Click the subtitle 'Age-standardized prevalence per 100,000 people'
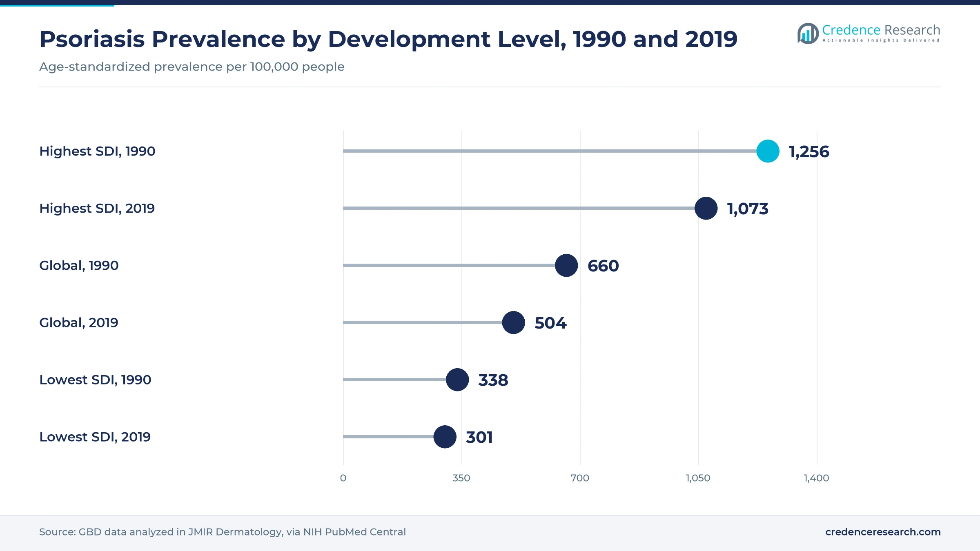Image resolution: width=980 pixels, height=551 pixels. (x=192, y=67)
